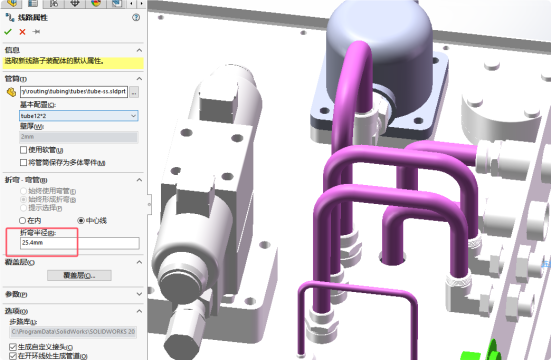Open base configuration dropdown tube12*2
The image size is (551, 360).
coord(79,116)
